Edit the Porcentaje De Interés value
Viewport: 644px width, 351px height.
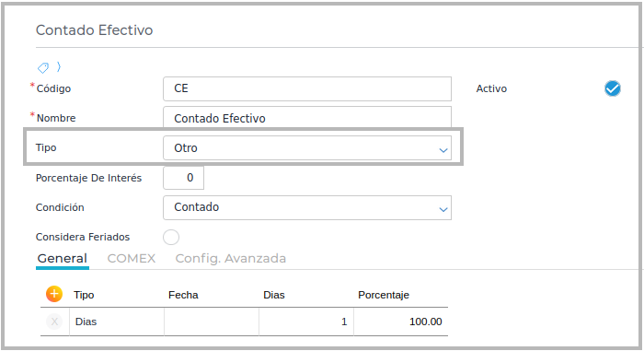click(x=184, y=178)
